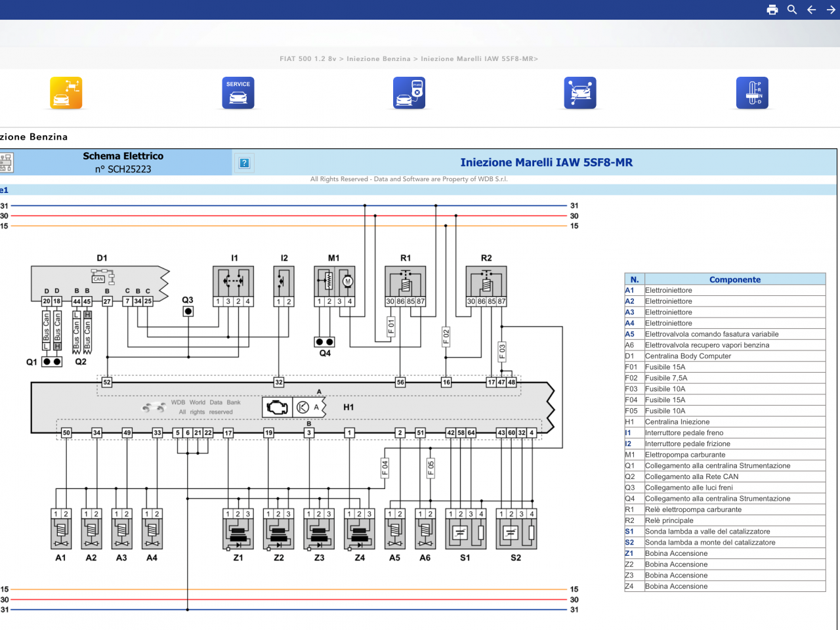Open the Z1 link in component table
This screenshot has width=840, height=630.
(629, 553)
